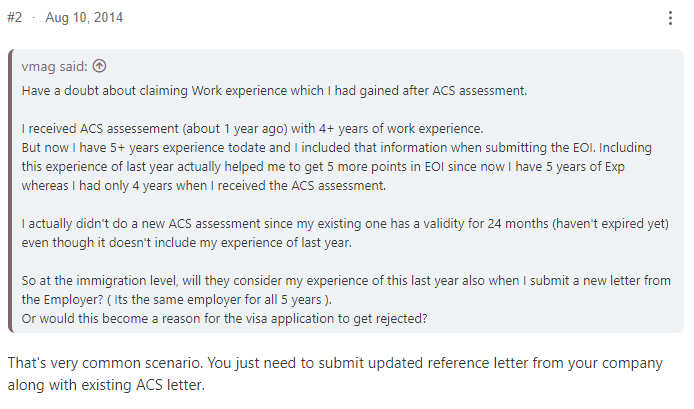Select the reply line "along with existing ACS letter"

tap(106, 385)
